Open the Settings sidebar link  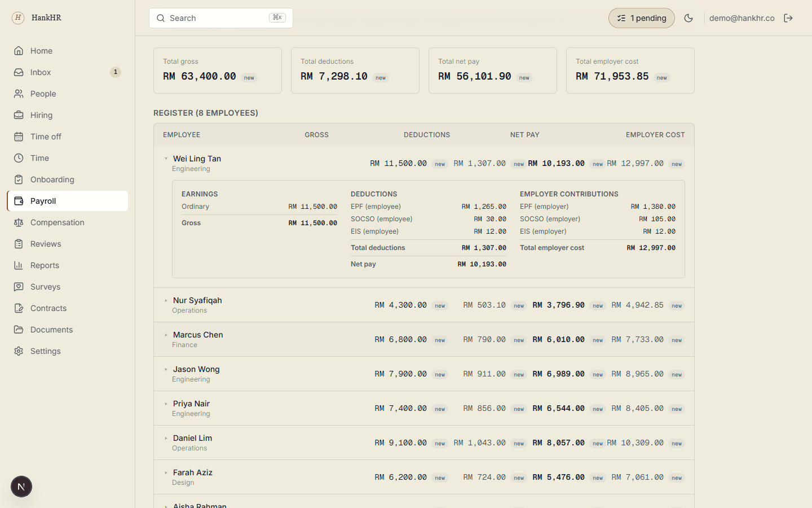coord(68,351)
